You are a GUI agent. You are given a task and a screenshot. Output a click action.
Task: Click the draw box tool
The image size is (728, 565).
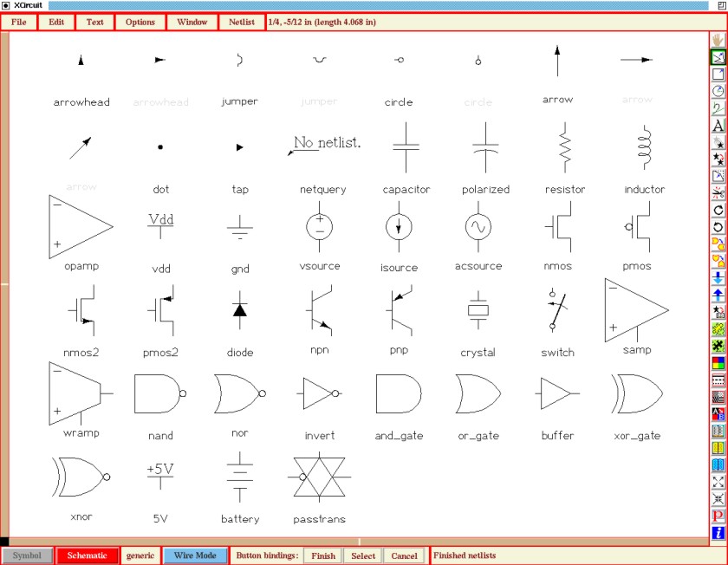click(x=718, y=75)
